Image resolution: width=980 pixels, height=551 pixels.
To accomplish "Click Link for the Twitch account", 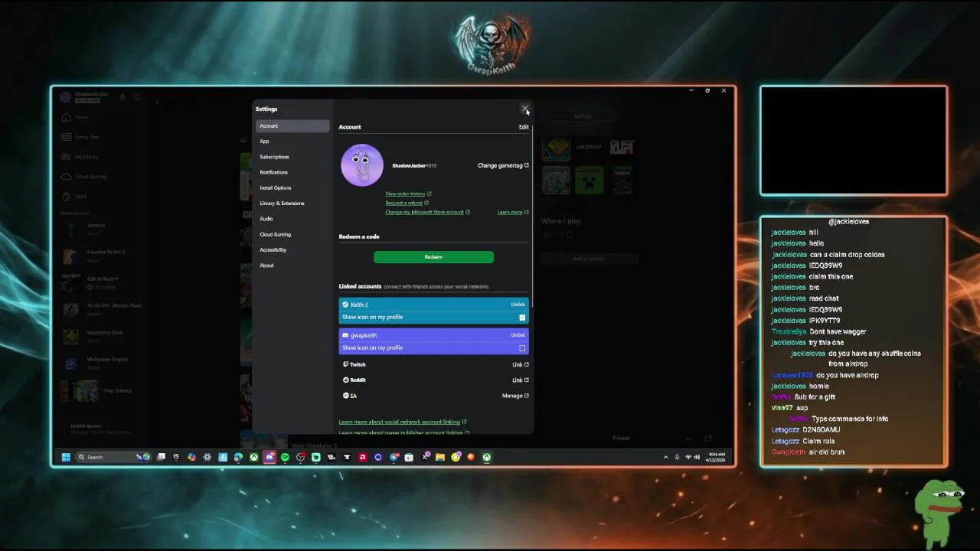I will [x=520, y=364].
